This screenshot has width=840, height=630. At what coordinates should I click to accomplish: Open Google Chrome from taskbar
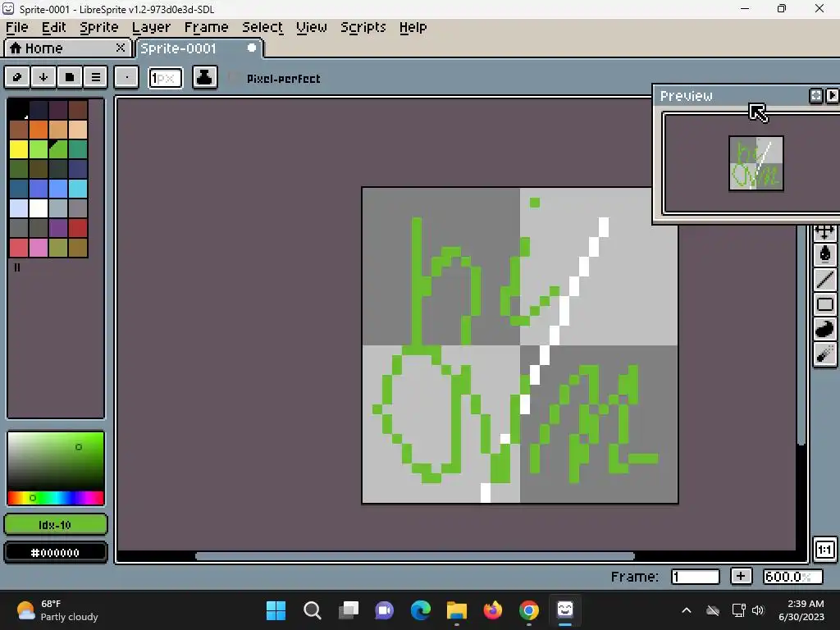click(x=529, y=610)
